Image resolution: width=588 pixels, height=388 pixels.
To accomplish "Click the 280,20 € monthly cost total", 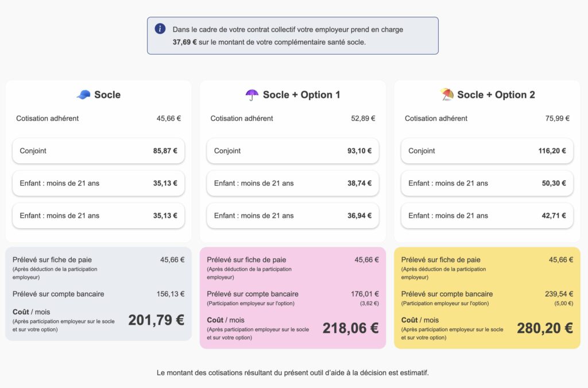I will tap(544, 328).
